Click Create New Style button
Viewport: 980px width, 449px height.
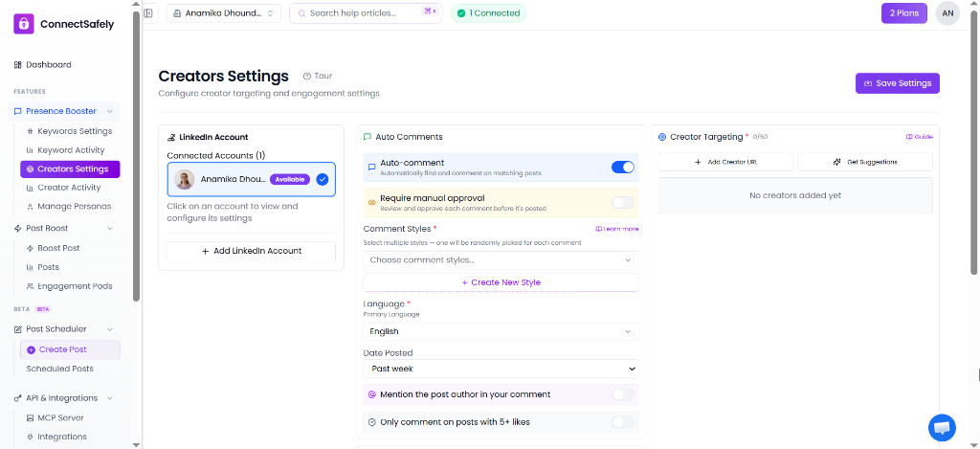(501, 282)
